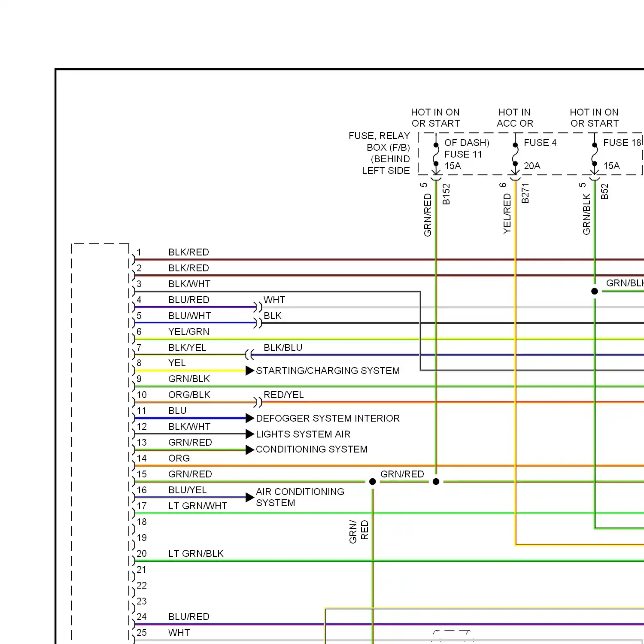Click pin 24 BLU/RED wire label
The width and height of the screenshot is (644, 644).
(189, 617)
